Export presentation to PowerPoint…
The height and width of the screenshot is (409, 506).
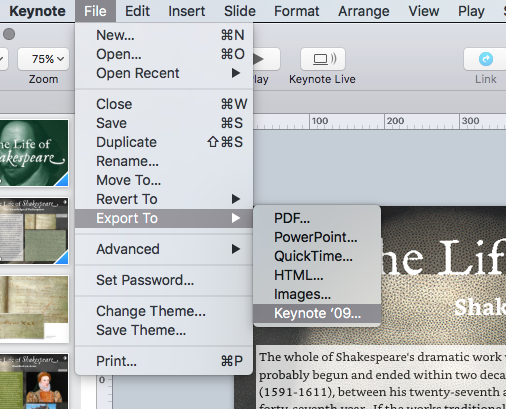click(x=317, y=237)
